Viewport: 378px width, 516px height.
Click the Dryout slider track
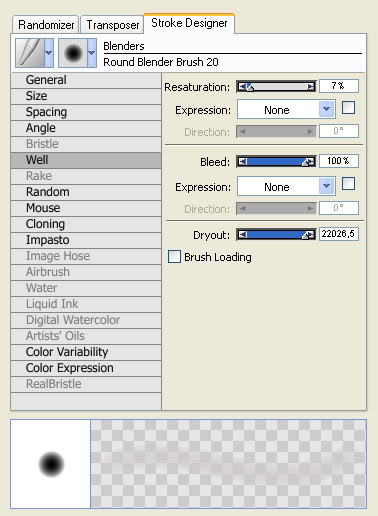pos(277,235)
